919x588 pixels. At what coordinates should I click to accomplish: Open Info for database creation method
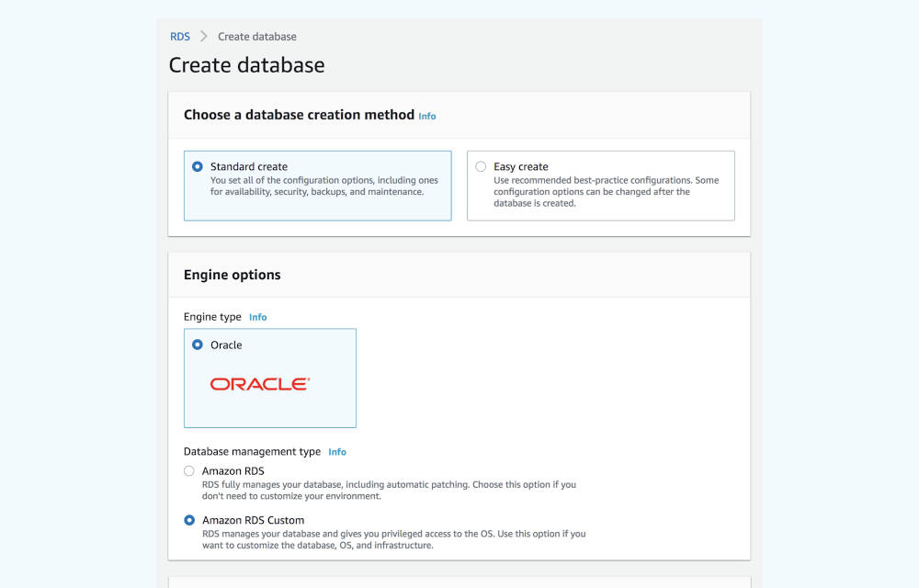(427, 117)
